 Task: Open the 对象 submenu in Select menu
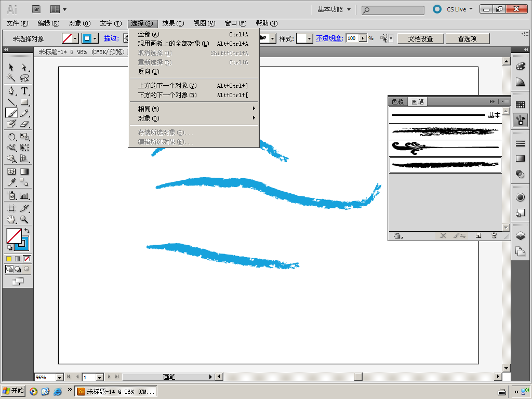tap(194, 118)
